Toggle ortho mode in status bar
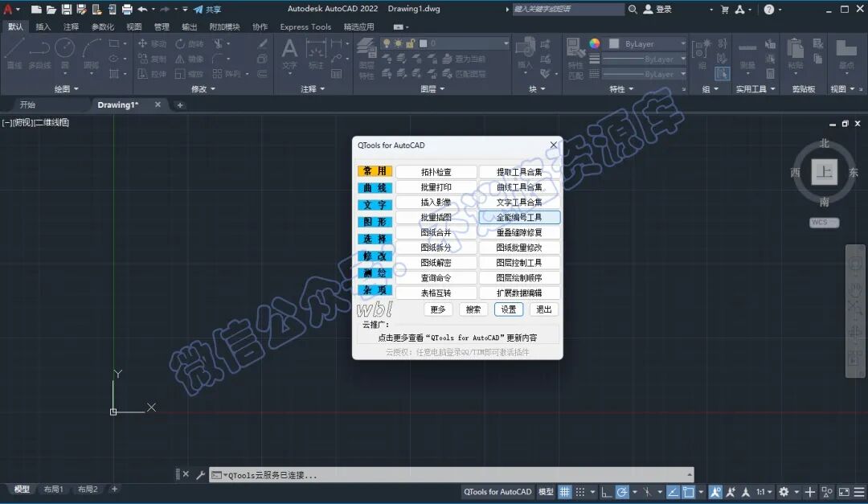Viewport: 868px width, 504px height. click(607, 492)
